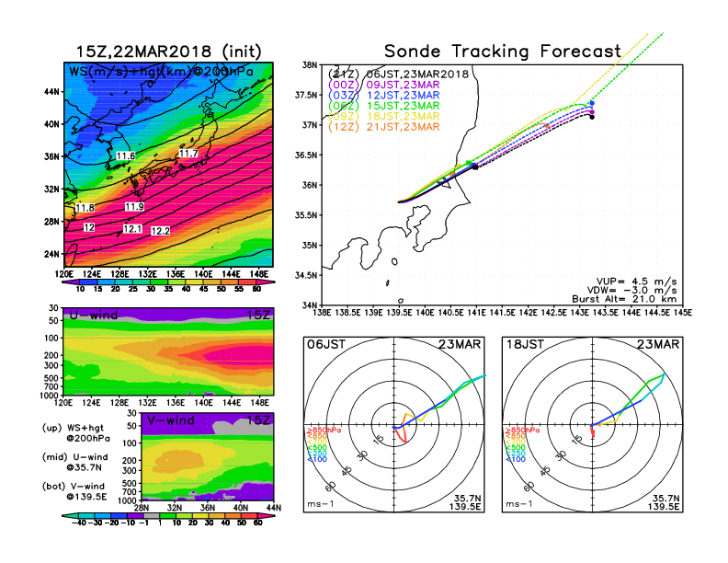Click the black square burst marker near 141E
Screen dimensions: 728x563
coord(475,167)
